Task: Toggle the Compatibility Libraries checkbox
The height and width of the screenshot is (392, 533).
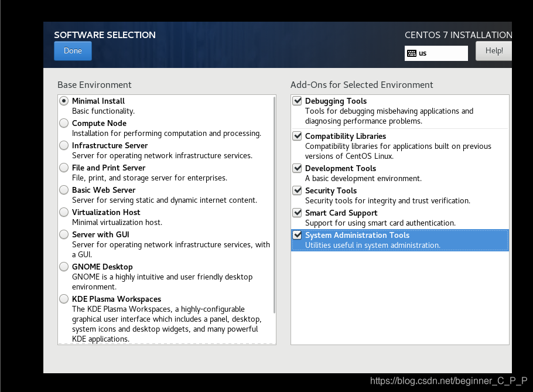Action: pos(298,136)
